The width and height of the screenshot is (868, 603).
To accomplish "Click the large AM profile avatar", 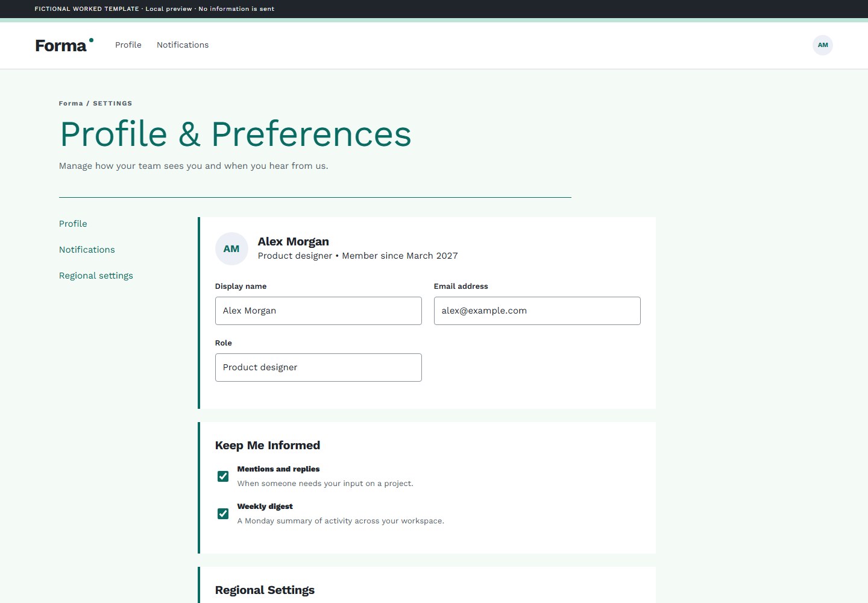I will click(x=231, y=248).
